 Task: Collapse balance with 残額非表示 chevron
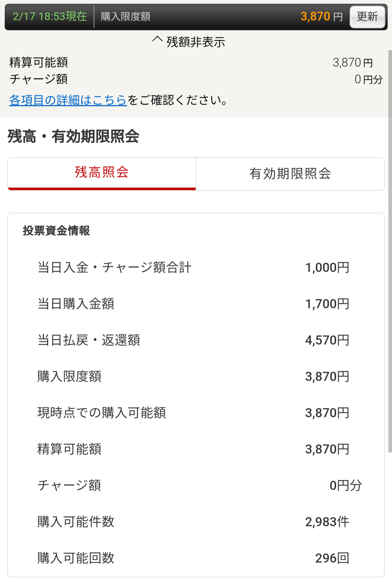click(189, 42)
